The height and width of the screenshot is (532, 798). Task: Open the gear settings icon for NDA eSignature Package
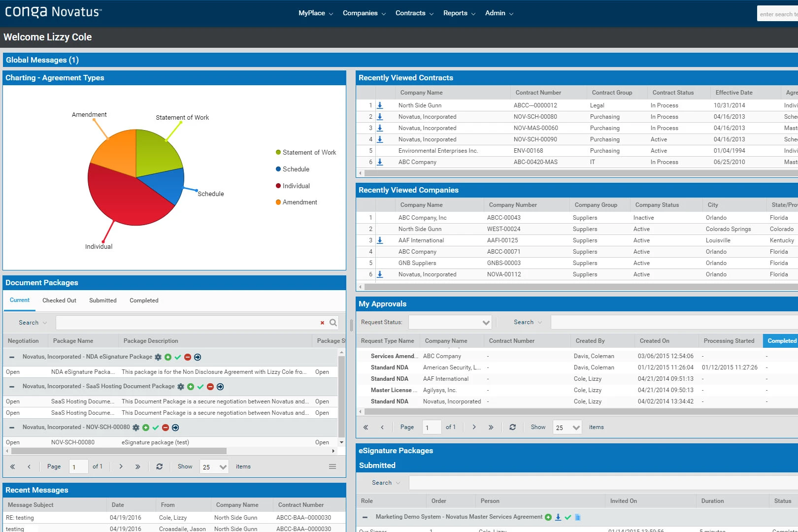point(158,357)
